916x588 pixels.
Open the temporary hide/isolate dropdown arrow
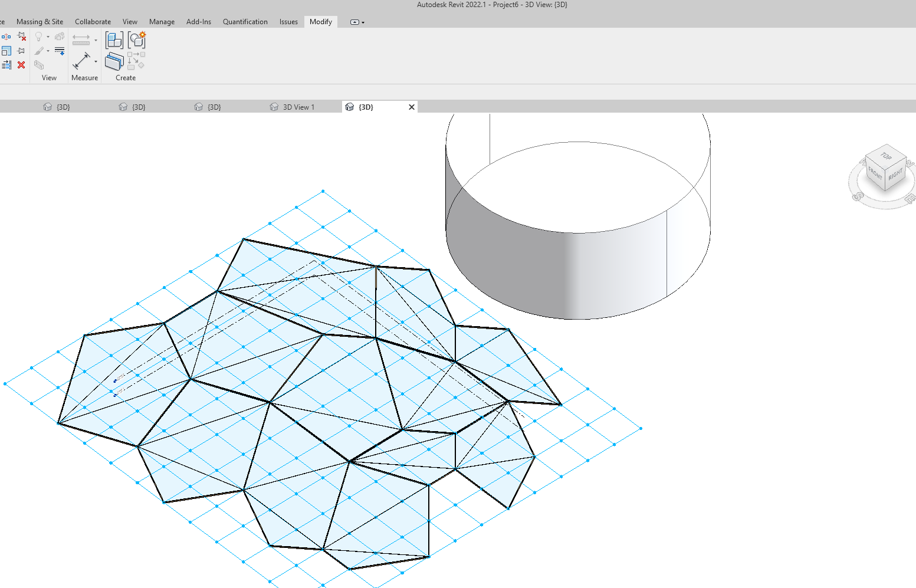(48, 37)
